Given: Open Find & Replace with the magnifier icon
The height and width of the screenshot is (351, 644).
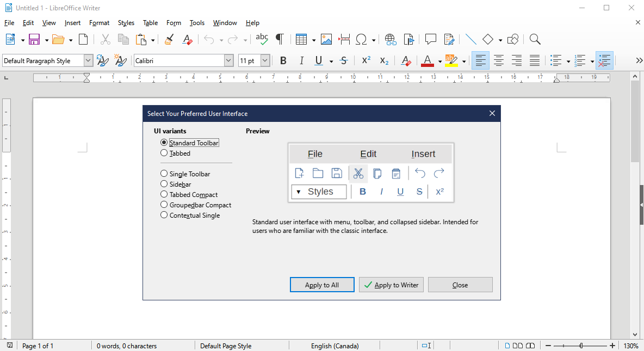Looking at the screenshot, I should click(x=535, y=39).
